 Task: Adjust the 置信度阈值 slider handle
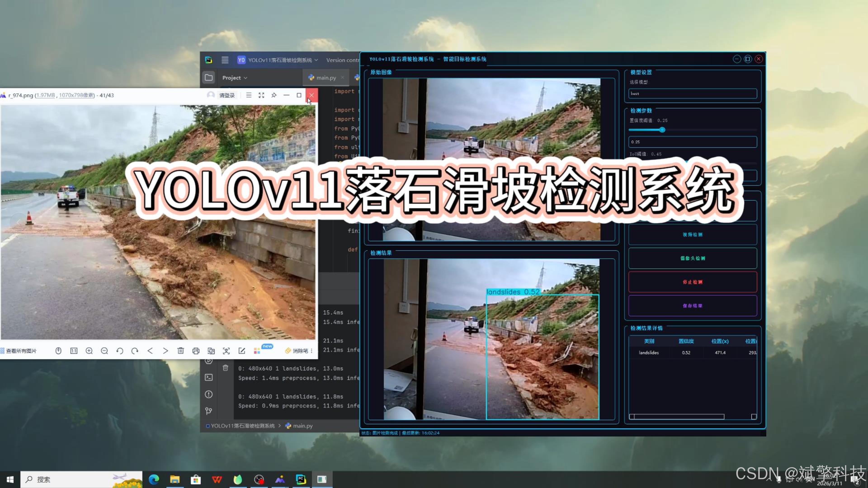click(x=662, y=130)
